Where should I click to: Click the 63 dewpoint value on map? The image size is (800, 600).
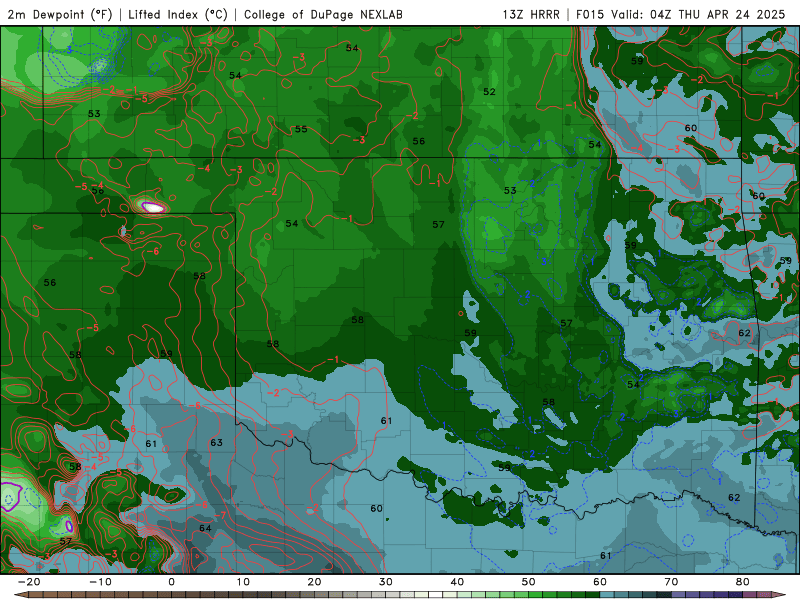pos(216,442)
